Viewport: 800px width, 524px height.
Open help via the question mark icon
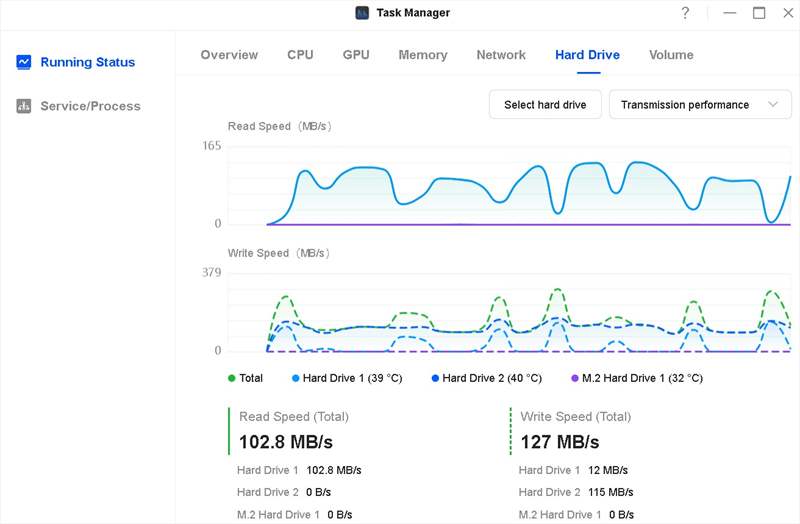[685, 13]
